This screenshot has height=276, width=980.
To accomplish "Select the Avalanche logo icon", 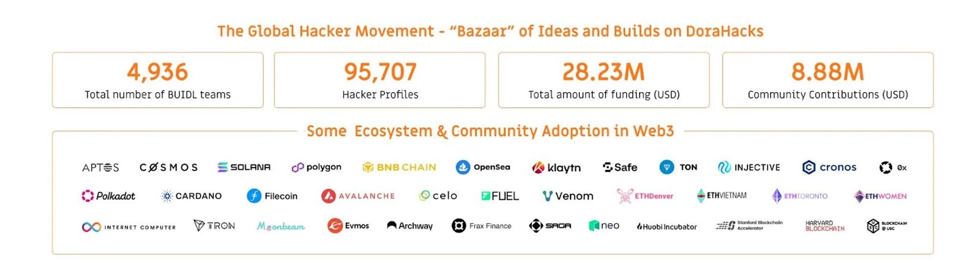I will pos(329,196).
